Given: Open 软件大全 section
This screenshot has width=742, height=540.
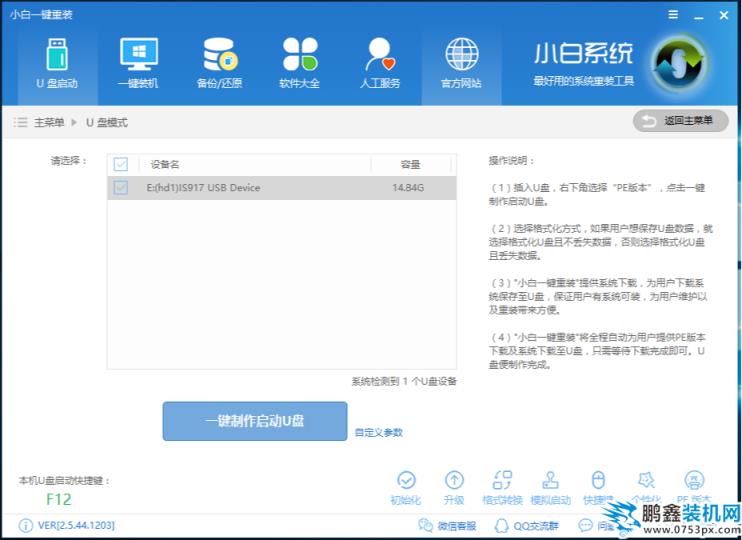Looking at the screenshot, I should point(300,64).
